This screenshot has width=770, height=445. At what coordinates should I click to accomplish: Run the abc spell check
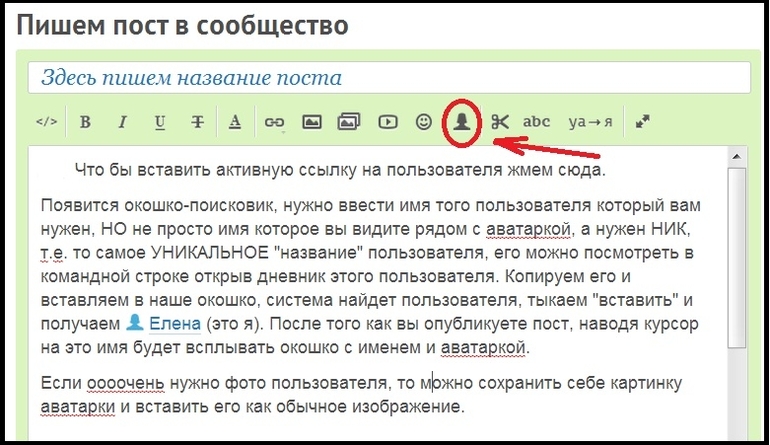536,121
